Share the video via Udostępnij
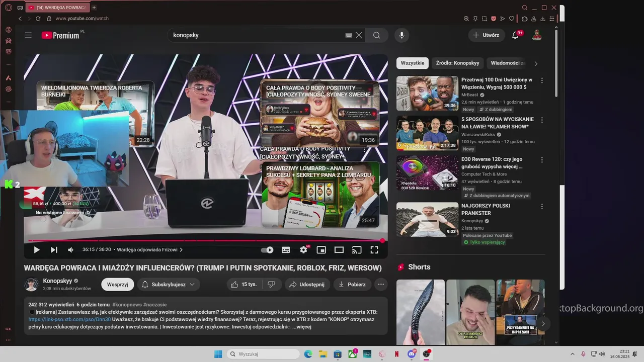Viewport: 644px width, 362px height. 307,285
